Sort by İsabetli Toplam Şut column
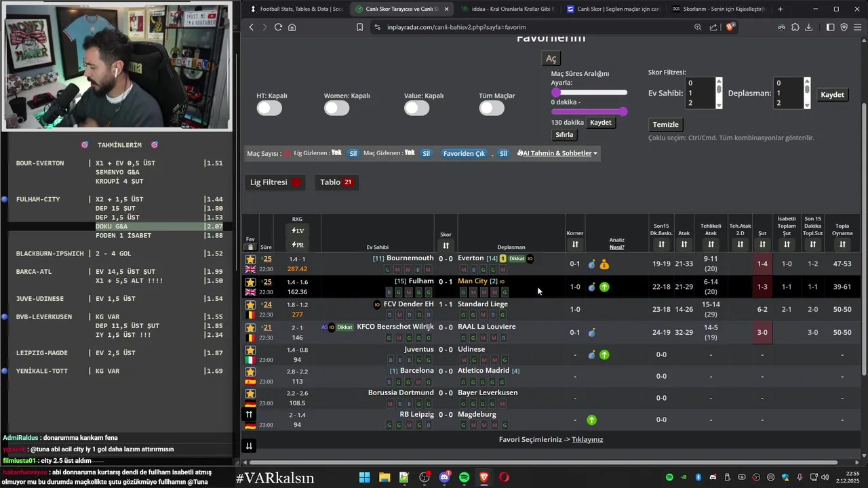 point(787,244)
